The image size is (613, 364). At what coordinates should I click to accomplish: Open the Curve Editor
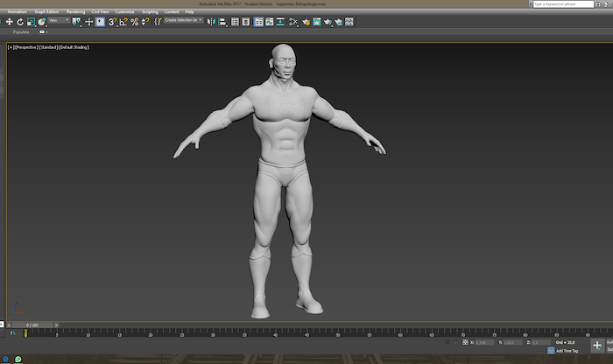[270, 22]
